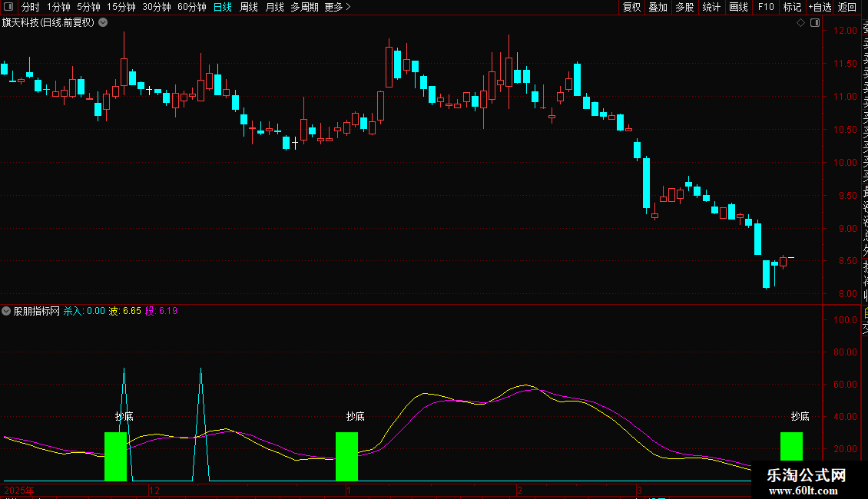Click the 9.50 price axis label
868x499 pixels.
(x=847, y=195)
